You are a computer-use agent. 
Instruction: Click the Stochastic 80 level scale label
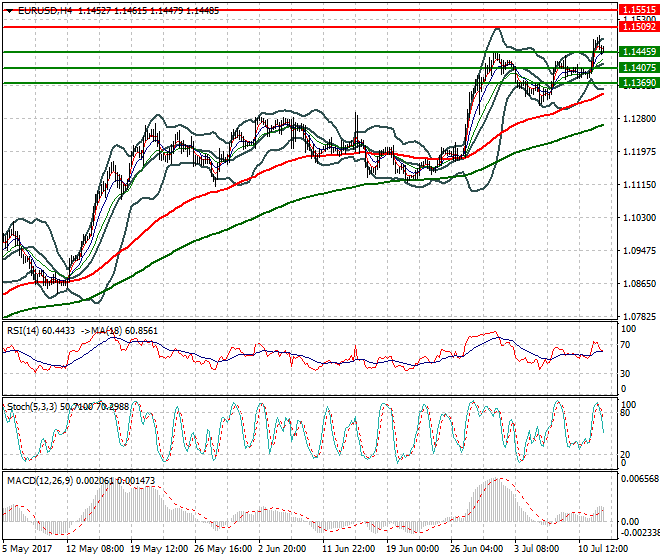[x=625, y=413]
